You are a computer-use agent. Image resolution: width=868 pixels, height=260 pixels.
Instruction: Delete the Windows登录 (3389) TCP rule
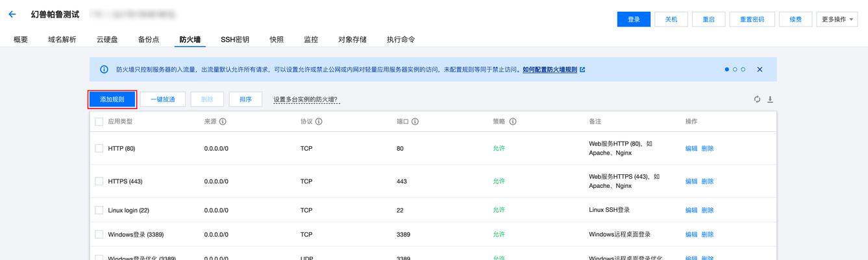pos(708,234)
